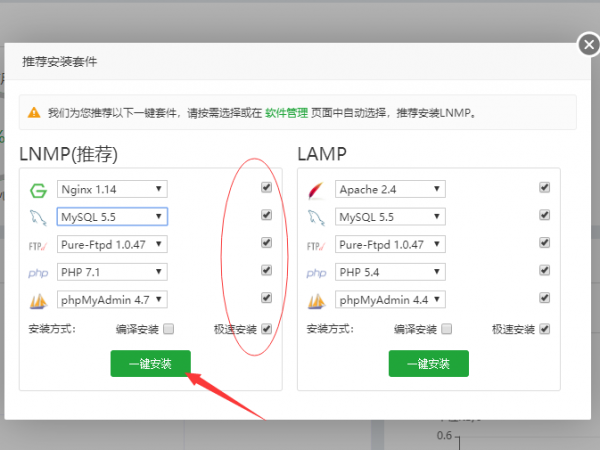The height and width of the screenshot is (450, 600).
Task: Open the 软件管理 link
Action: tap(287, 113)
